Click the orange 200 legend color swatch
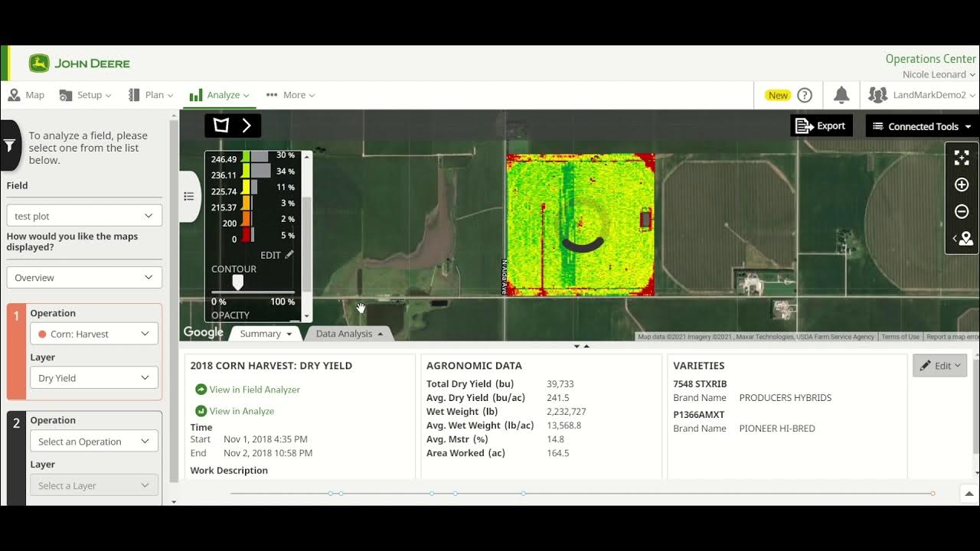 coord(247,220)
